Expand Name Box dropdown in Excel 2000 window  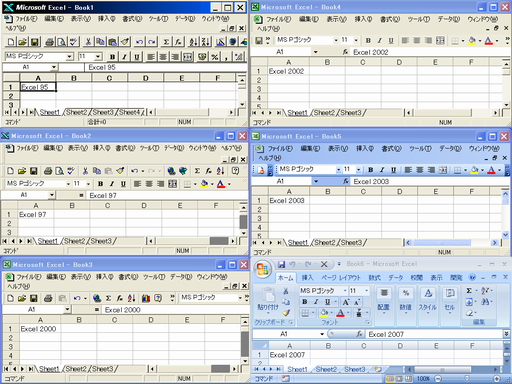coord(67,310)
